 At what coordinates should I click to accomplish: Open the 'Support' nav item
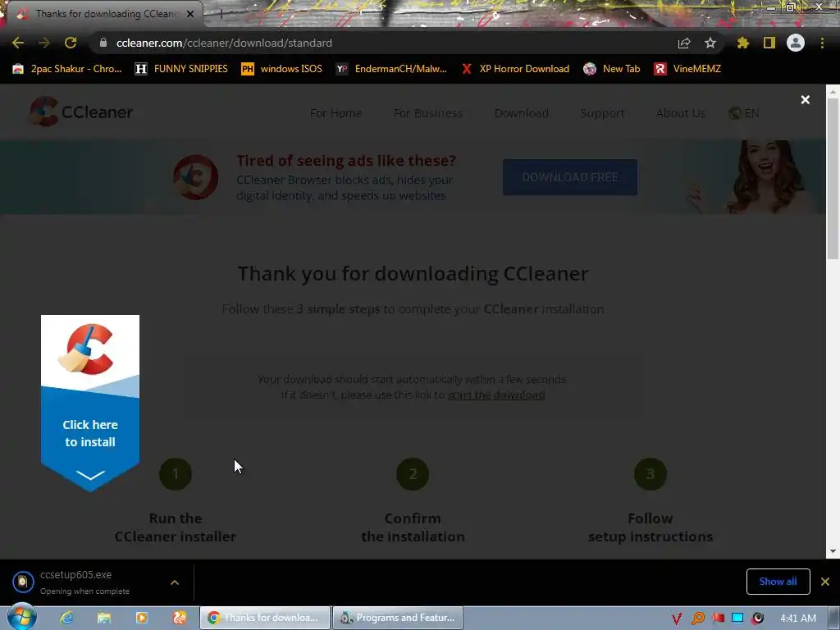pos(602,113)
